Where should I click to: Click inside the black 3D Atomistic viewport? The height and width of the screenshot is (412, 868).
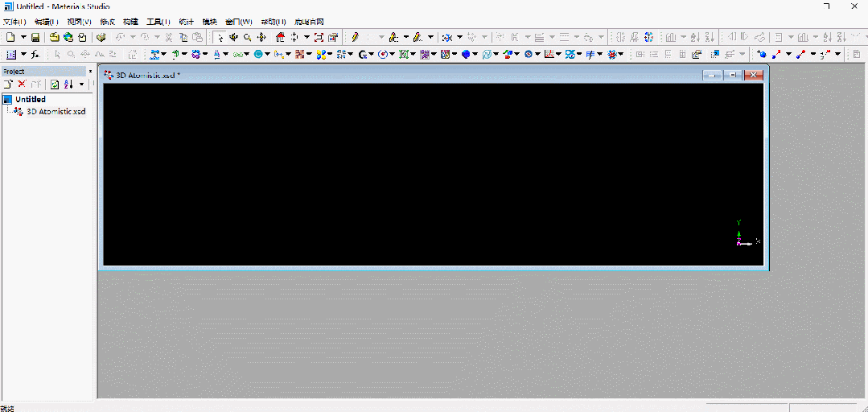coord(433,174)
